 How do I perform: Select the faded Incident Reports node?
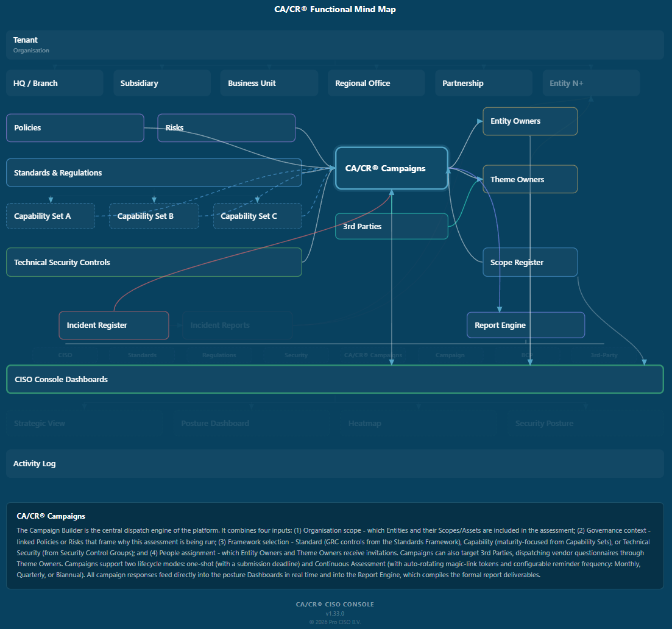(238, 325)
